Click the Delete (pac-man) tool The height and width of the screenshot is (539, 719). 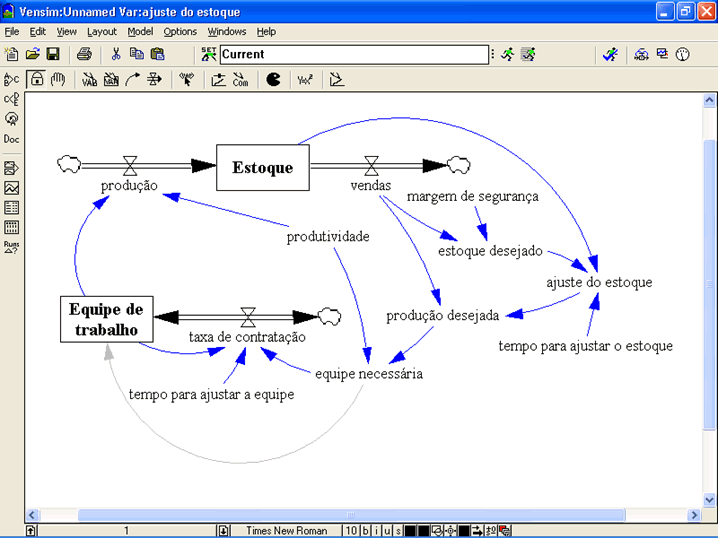[x=273, y=80]
